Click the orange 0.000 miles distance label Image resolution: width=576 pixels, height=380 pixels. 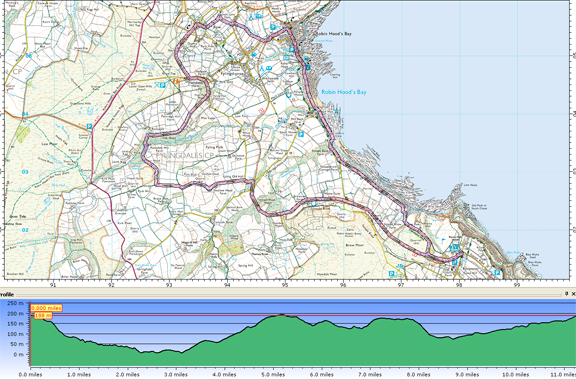46,308
